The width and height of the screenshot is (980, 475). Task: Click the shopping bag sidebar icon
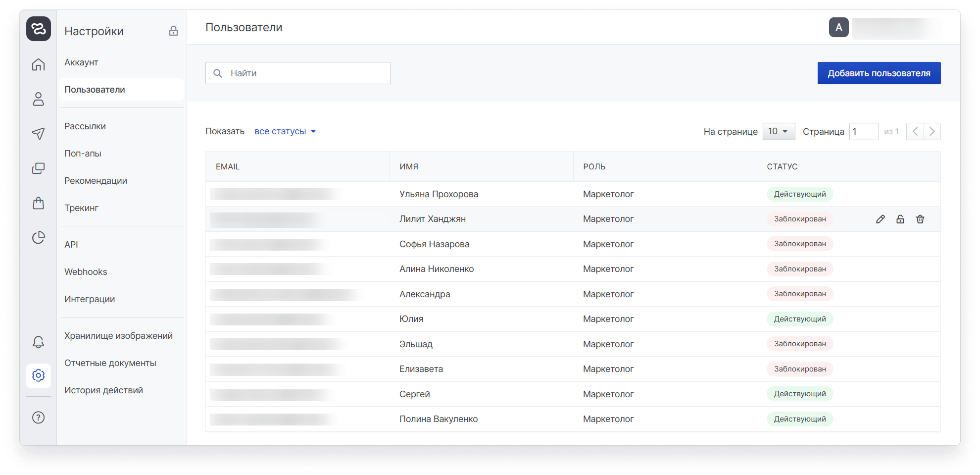[x=38, y=203]
